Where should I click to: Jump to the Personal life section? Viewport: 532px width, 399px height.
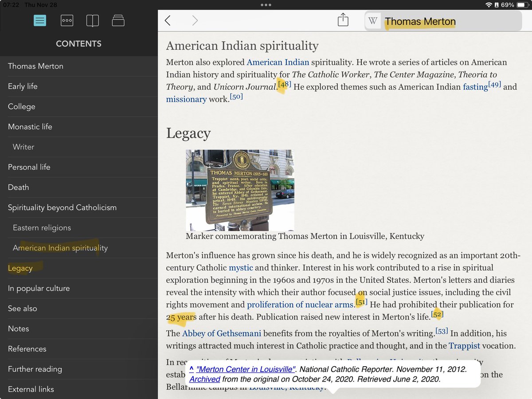[x=79, y=167]
